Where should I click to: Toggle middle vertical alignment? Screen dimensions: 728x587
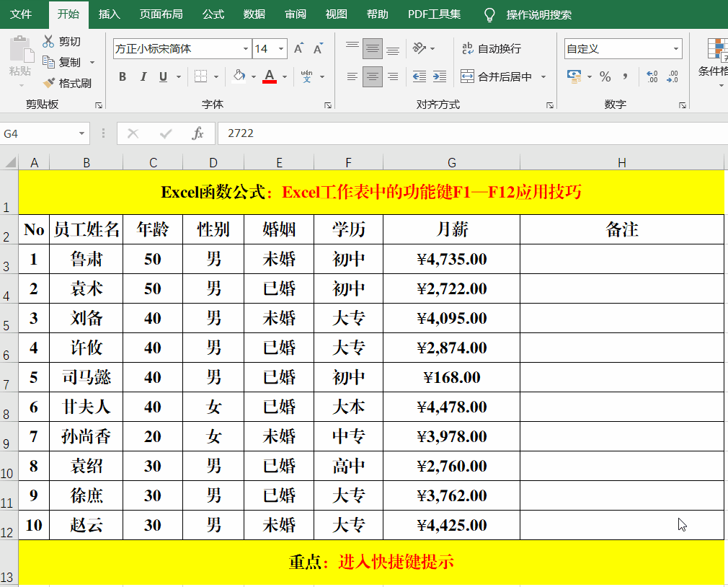[x=373, y=48]
